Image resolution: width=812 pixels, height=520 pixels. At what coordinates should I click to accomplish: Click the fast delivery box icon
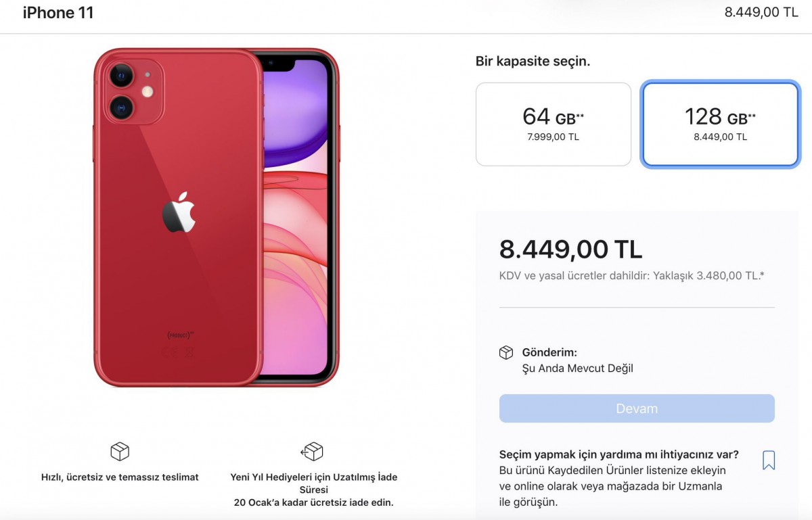tap(120, 452)
